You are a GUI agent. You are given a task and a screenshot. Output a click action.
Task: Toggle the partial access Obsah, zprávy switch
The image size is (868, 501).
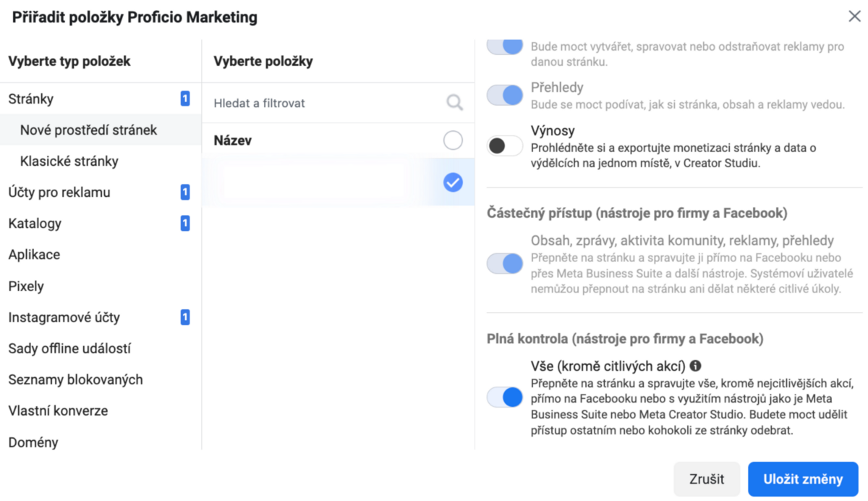[x=504, y=263]
